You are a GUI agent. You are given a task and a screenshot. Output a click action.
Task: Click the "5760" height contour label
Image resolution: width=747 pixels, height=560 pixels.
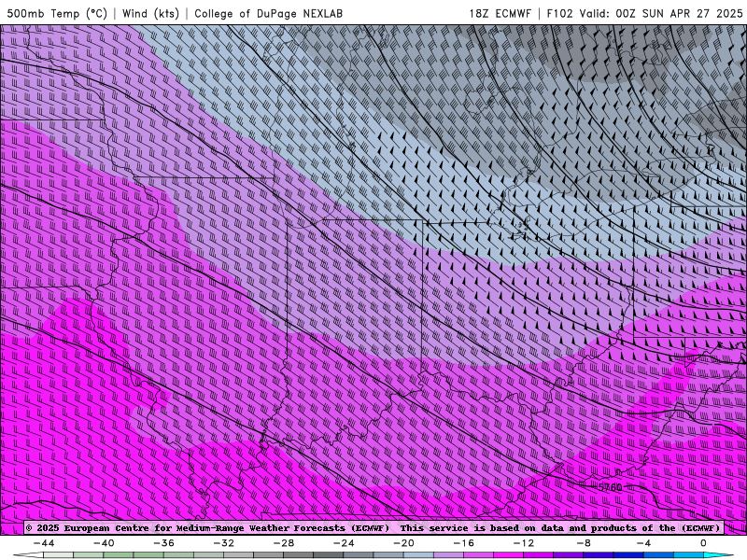(x=610, y=487)
